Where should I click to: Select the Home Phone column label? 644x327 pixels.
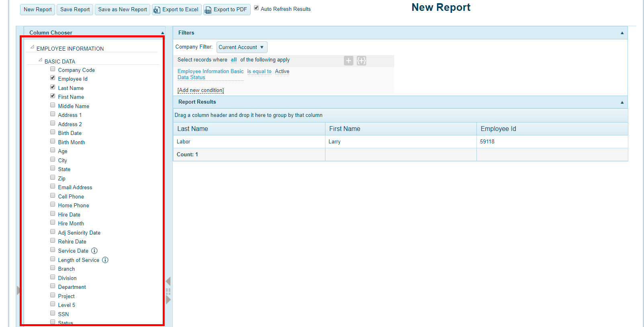pyautogui.click(x=74, y=206)
